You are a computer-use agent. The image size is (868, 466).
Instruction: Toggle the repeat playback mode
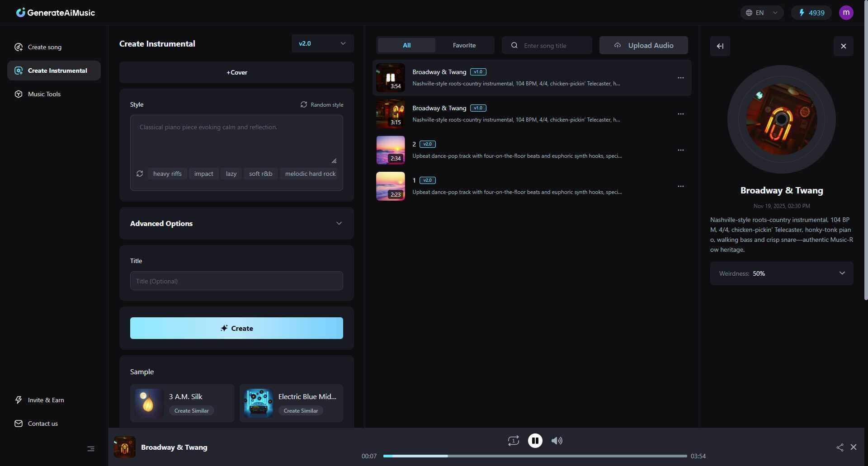514,440
